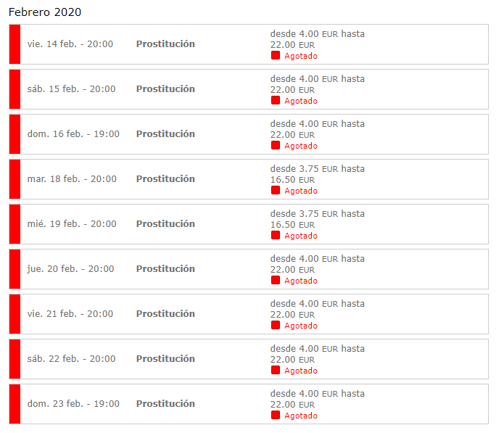Click red status icon for Feb 23
Screen dimensions: 504x433
tap(276, 415)
